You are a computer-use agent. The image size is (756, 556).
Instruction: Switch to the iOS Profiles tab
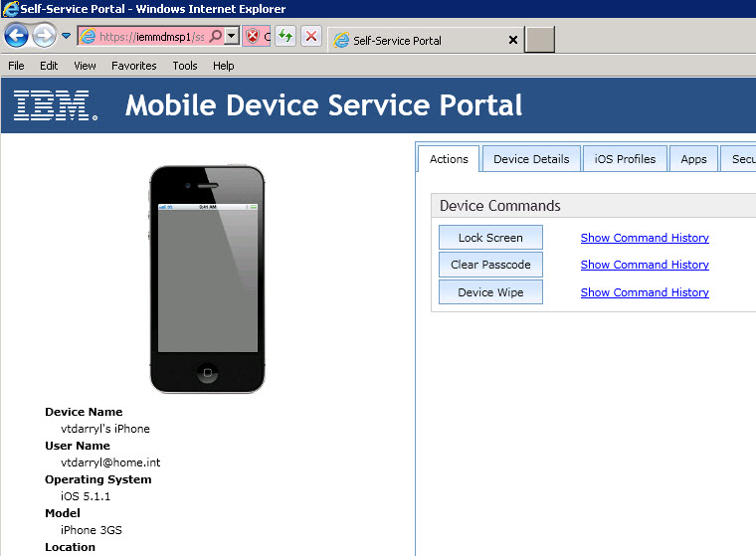[x=625, y=159]
